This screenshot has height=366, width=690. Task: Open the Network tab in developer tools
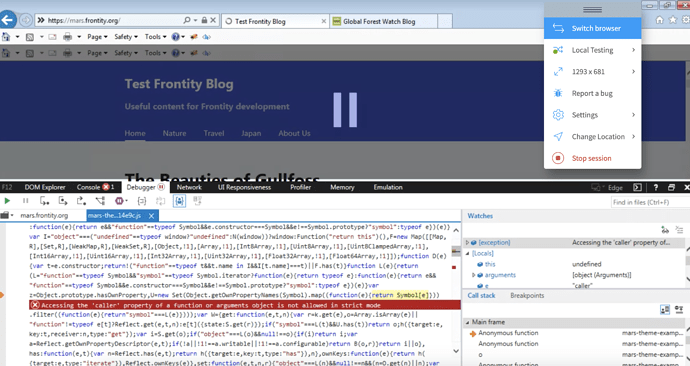pyautogui.click(x=189, y=187)
